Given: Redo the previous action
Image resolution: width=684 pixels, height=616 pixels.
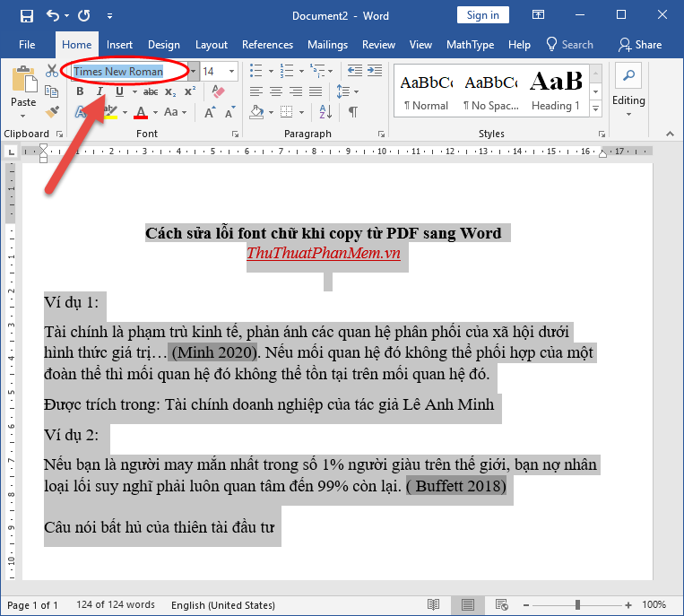Looking at the screenshot, I should click(83, 16).
